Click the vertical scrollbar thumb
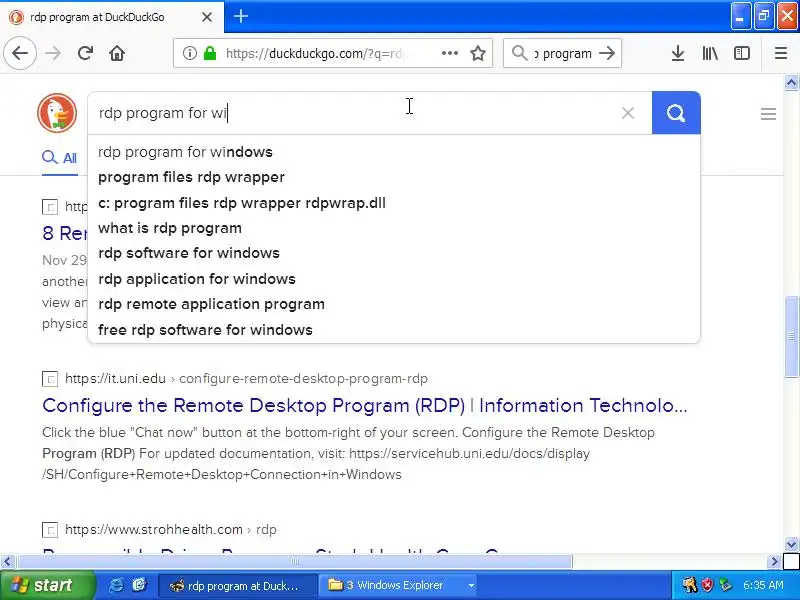Screen dimensions: 800x600 click(x=791, y=336)
